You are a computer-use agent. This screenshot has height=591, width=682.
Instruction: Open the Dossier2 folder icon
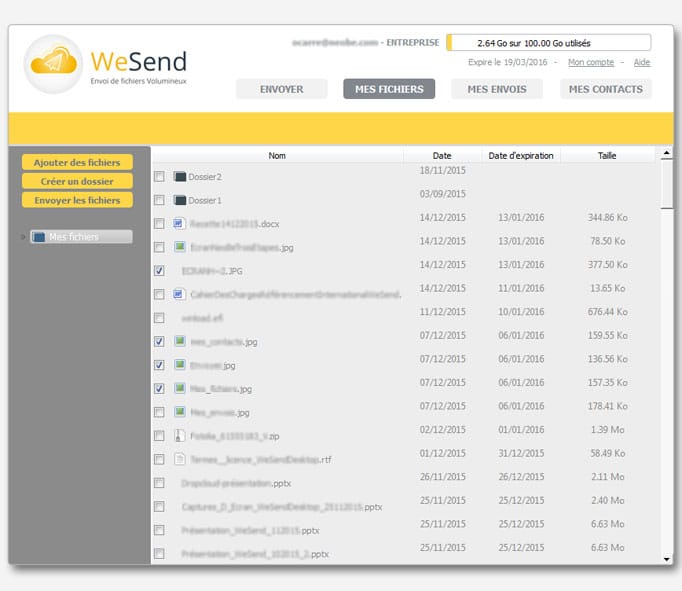click(x=180, y=177)
